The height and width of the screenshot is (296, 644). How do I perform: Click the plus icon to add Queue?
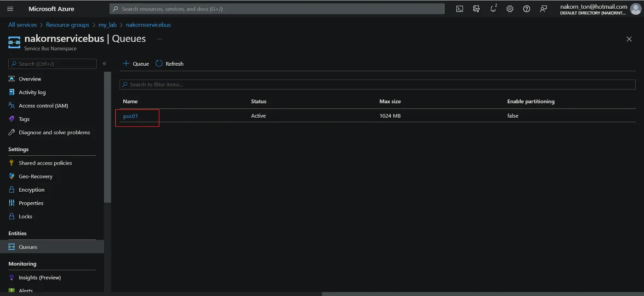pos(126,63)
